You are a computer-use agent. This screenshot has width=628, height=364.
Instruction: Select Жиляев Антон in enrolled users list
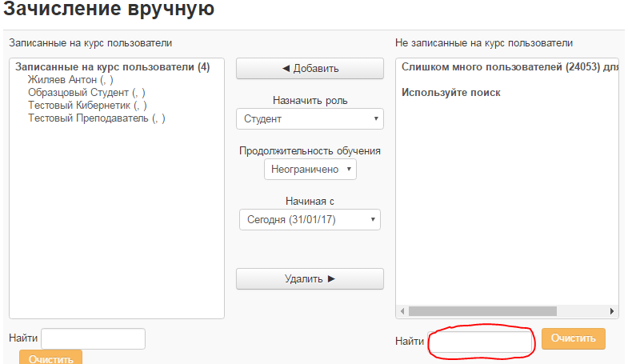tap(70, 80)
